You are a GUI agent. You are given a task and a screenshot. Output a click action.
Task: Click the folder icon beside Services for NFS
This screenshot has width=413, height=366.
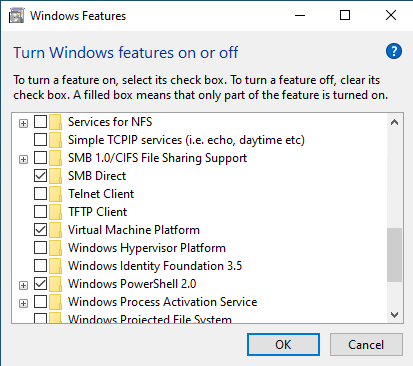point(55,122)
